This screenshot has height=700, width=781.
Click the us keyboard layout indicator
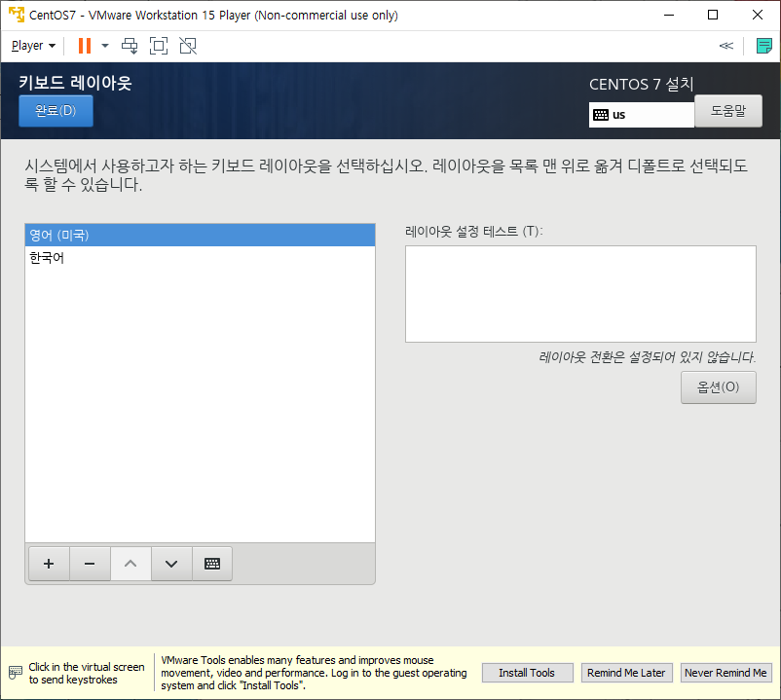point(642,115)
